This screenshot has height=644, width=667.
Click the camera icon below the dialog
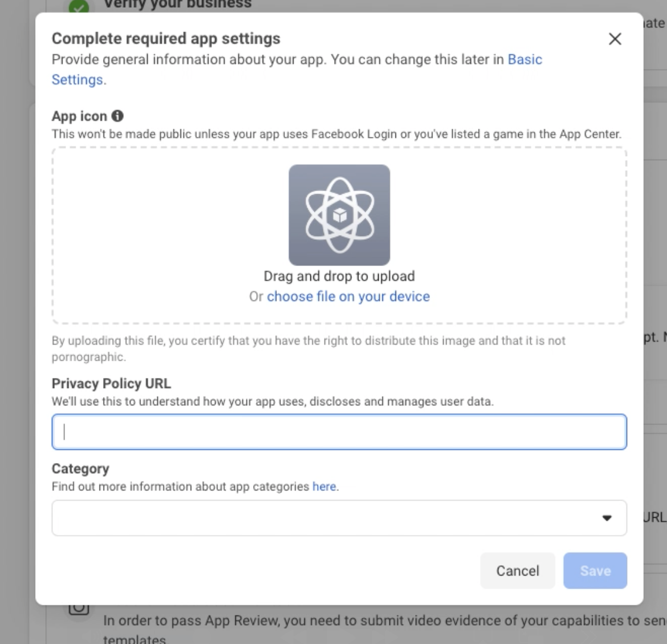click(x=79, y=609)
